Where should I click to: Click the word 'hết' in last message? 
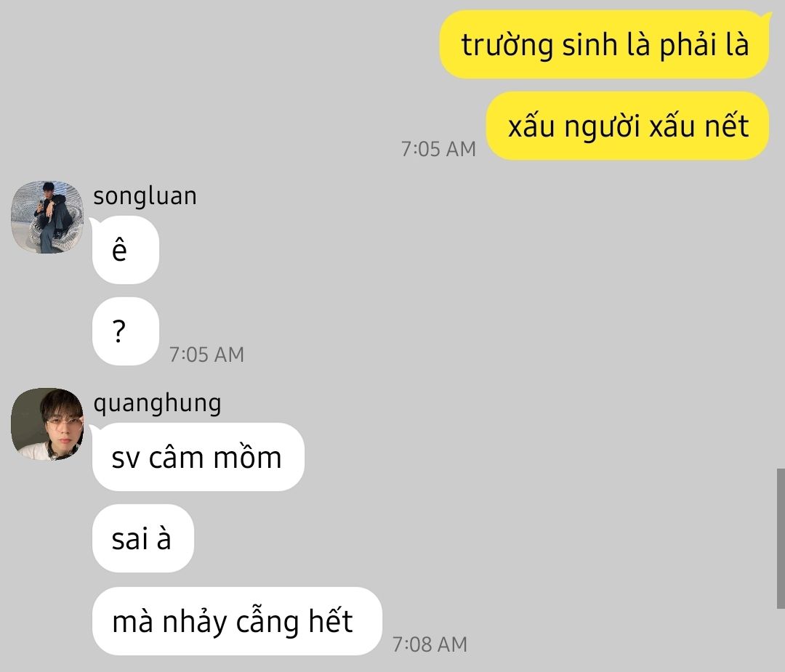click(x=331, y=621)
